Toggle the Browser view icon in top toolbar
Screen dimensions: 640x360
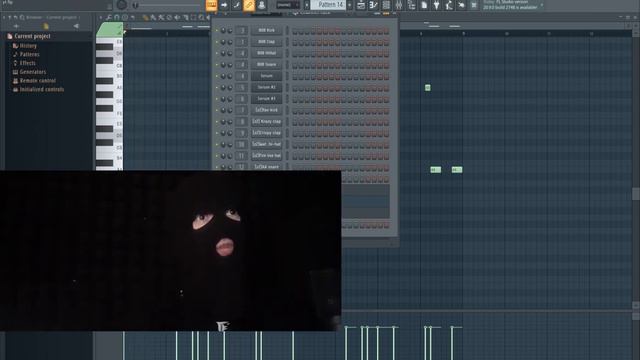tap(411, 5)
